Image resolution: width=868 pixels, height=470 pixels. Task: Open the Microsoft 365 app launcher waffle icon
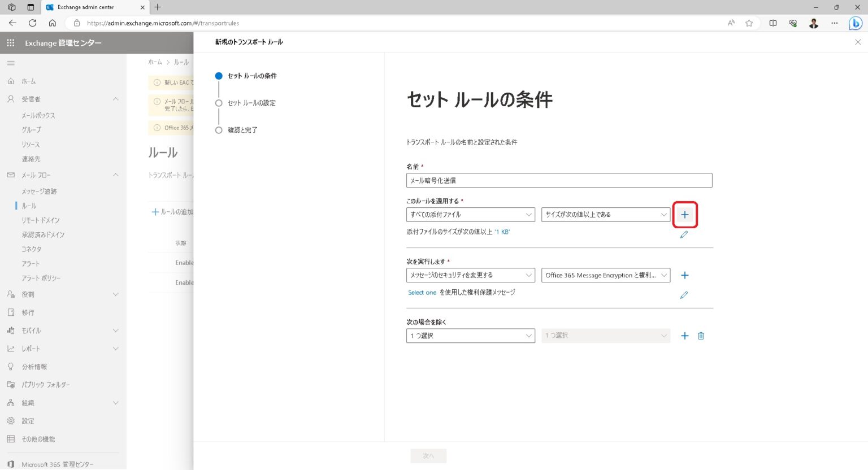pos(10,43)
